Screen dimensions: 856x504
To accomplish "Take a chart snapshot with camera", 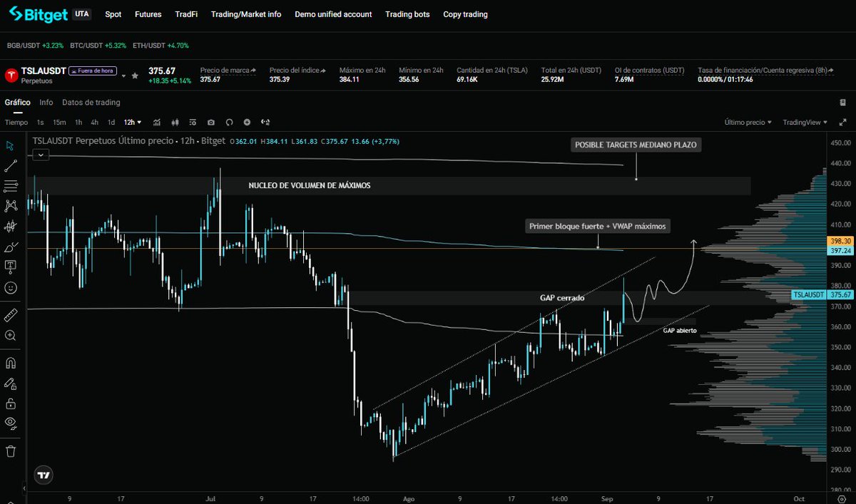I will click(x=210, y=122).
